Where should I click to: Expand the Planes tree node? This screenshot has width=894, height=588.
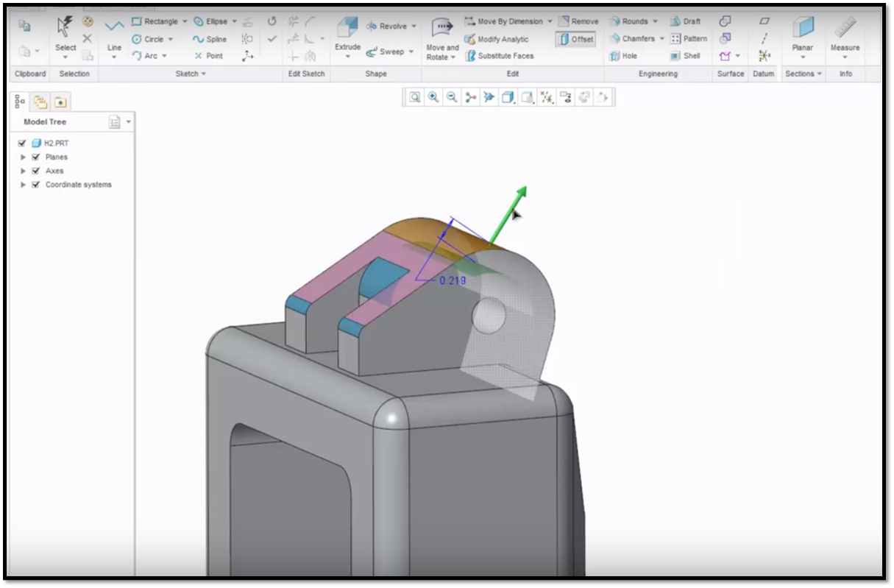click(24, 157)
